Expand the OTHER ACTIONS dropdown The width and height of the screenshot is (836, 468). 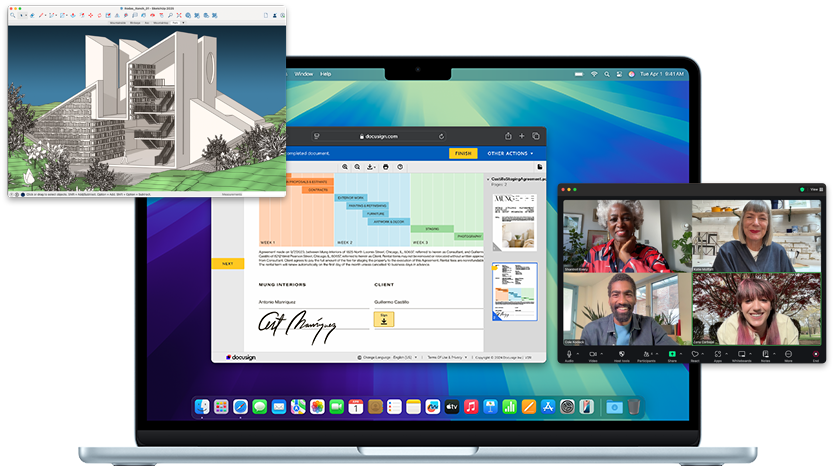pyautogui.click(x=511, y=153)
